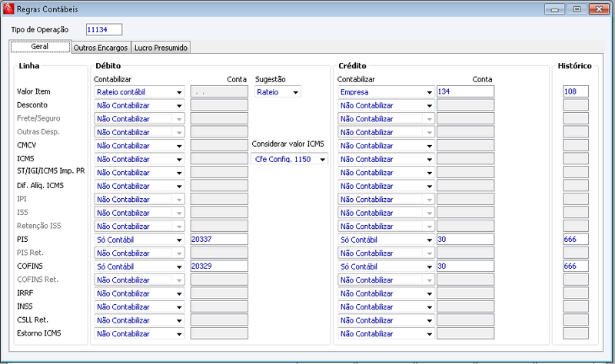Expand PIS Débito Só Contábil dropdown
This screenshot has width=615, height=364.
pyautogui.click(x=139, y=240)
